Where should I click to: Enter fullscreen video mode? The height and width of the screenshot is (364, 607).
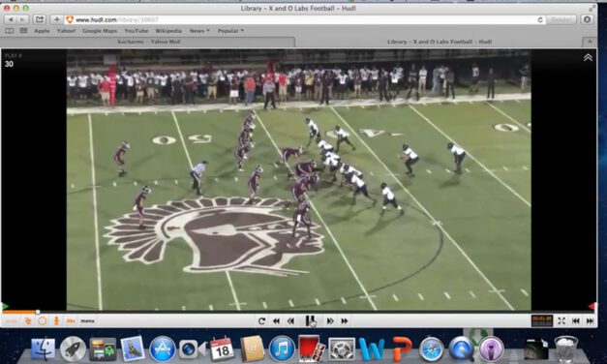[x=561, y=320]
